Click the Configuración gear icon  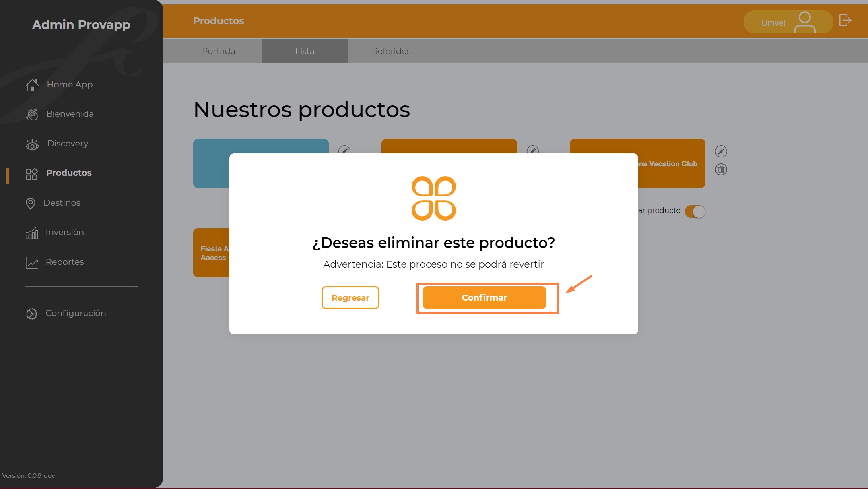tap(32, 314)
